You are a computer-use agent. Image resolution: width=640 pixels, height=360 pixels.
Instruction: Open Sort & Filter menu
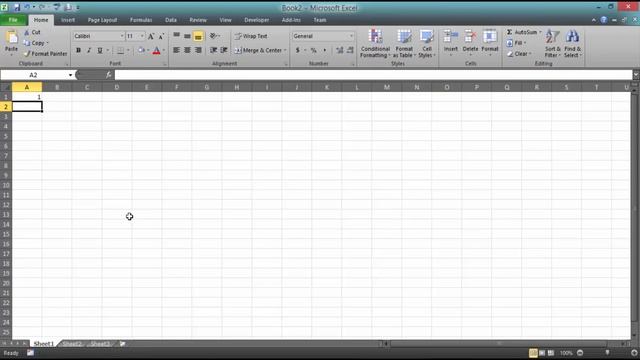[553, 43]
